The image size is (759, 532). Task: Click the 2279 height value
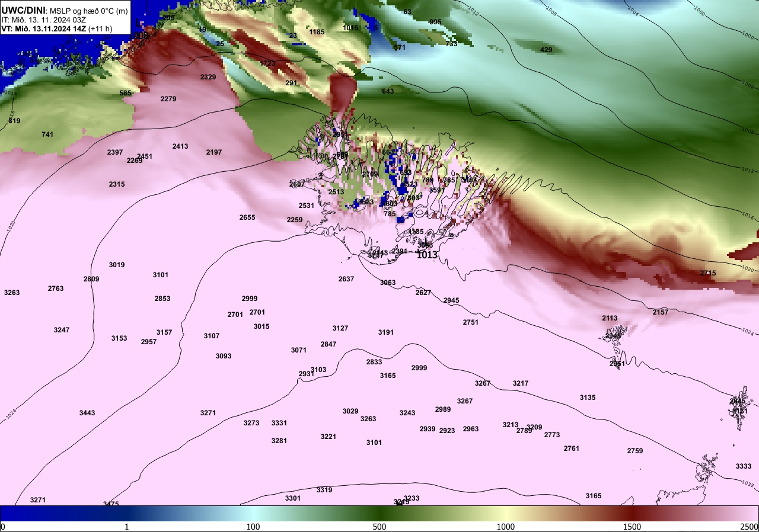pyautogui.click(x=168, y=99)
